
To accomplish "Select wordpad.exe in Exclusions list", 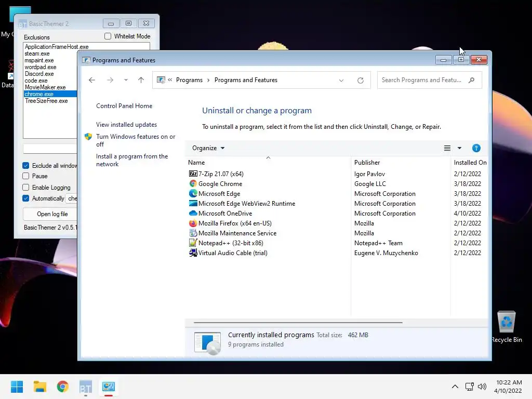I will 50,67.
